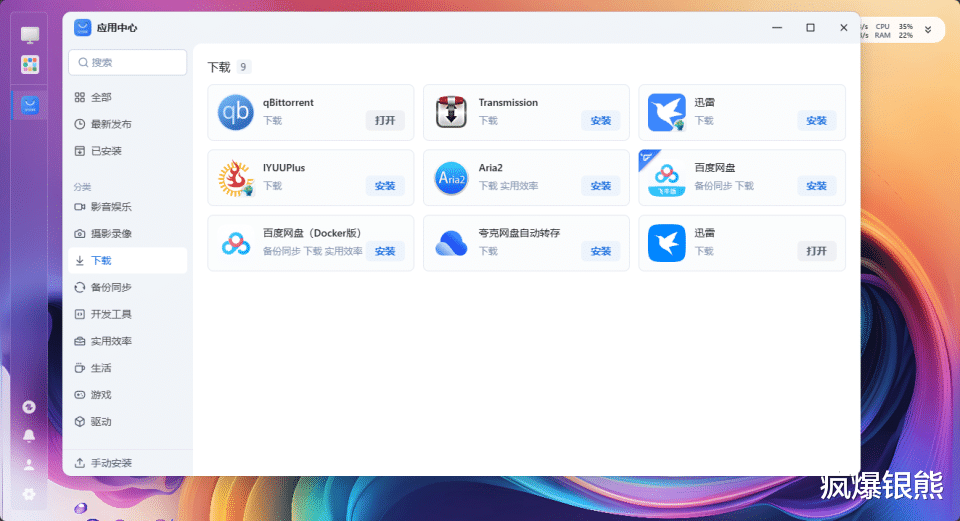Click the Transmission app icon
This screenshot has width=960, height=521.
point(451,112)
